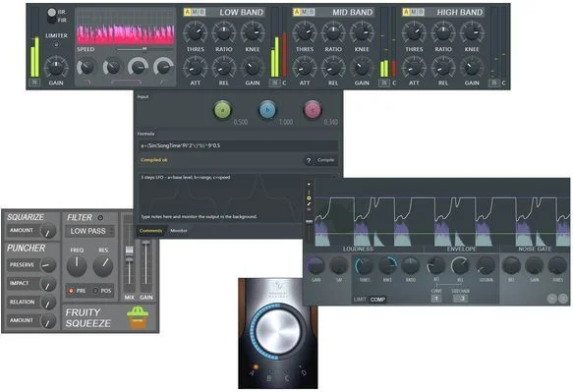Adjust the Mid Band ATT knob
Image resolution: width=573 pixels, height=392 pixels.
point(305,67)
